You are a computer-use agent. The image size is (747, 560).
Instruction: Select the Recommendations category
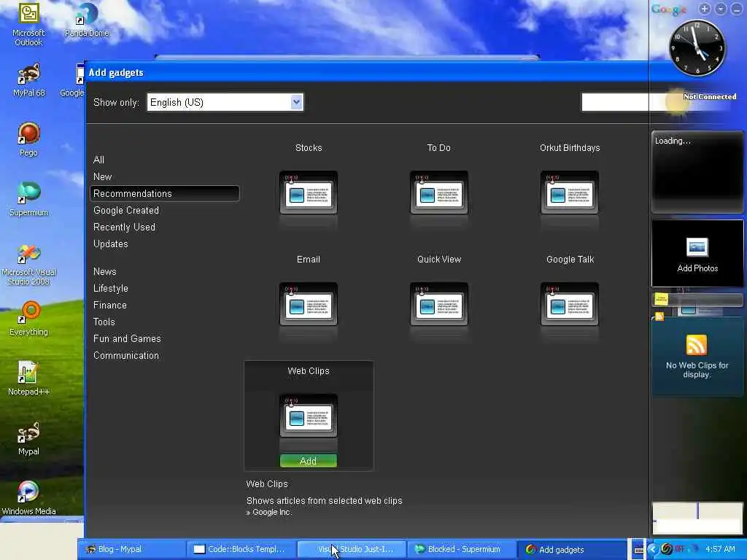pyautogui.click(x=164, y=193)
